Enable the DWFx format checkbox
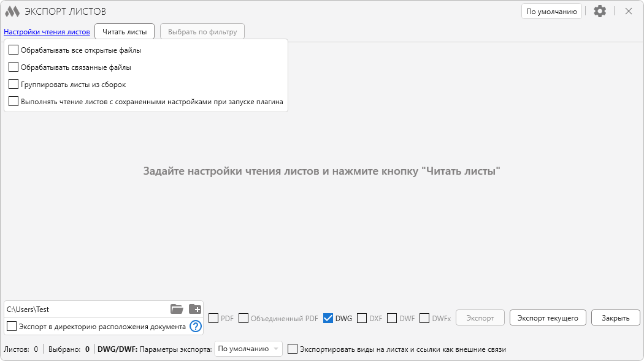This screenshot has height=361, width=644. 424,318
